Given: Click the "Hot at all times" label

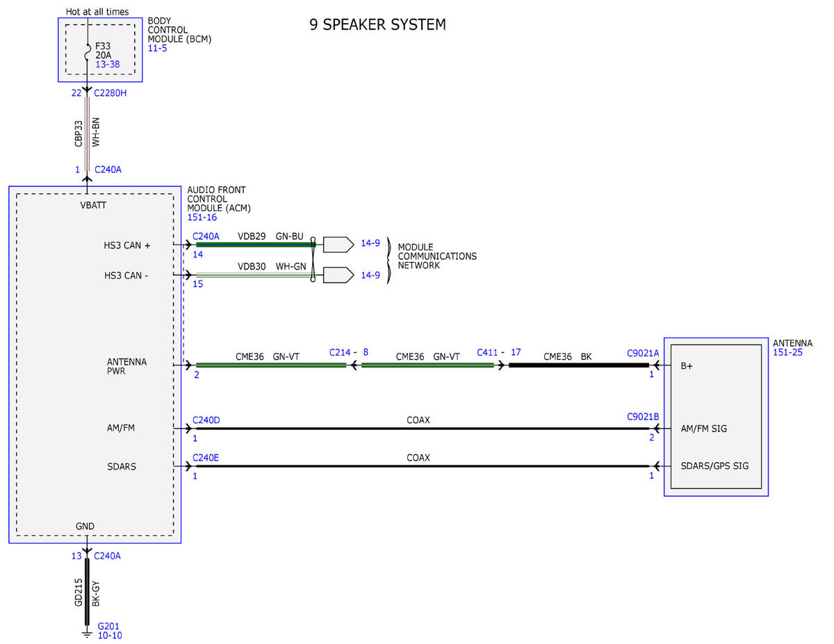Looking at the screenshot, I should [x=97, y=12].
